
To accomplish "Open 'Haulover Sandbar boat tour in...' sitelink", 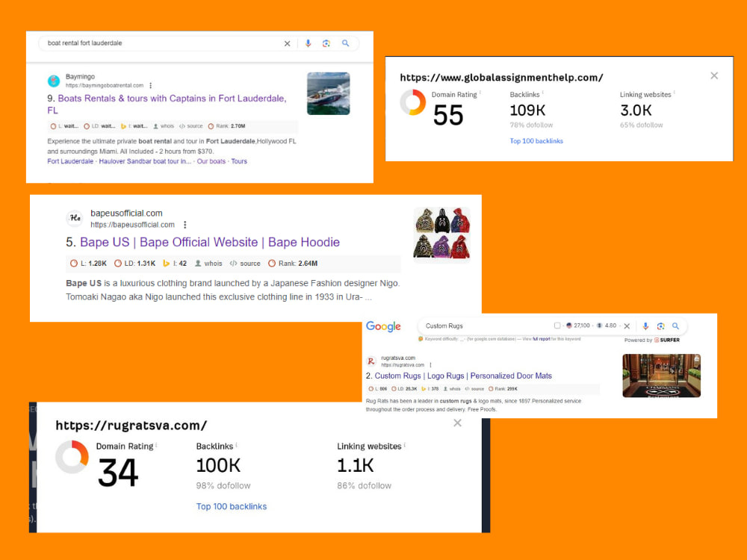I will coord(145,161).
